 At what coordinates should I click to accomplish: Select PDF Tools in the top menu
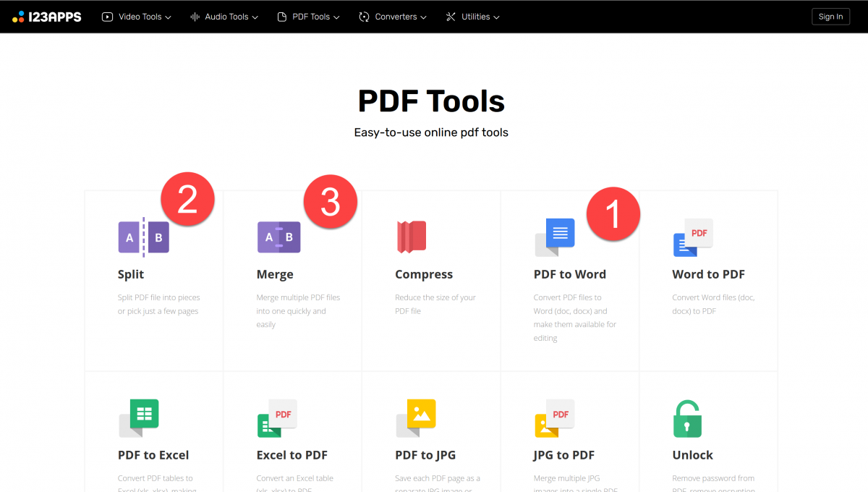pos(308,16)
